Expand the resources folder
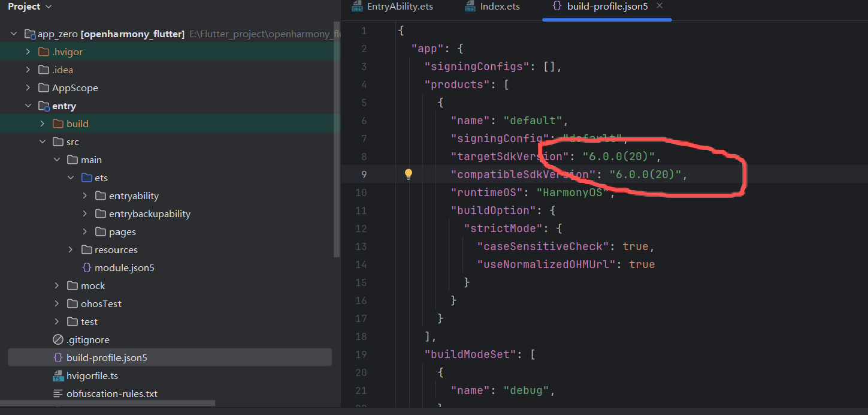 pyautogui.click(x=71, y=250)
